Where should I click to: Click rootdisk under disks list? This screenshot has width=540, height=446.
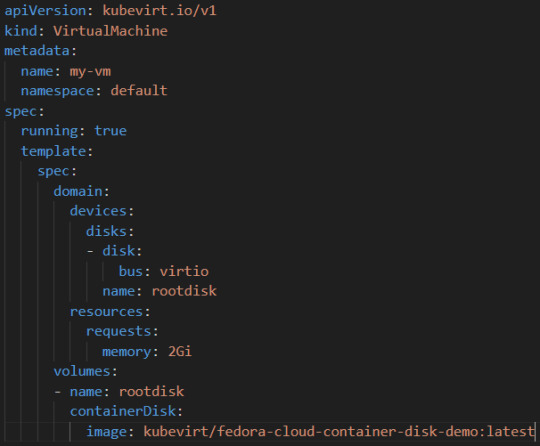[x=184, y=291]
